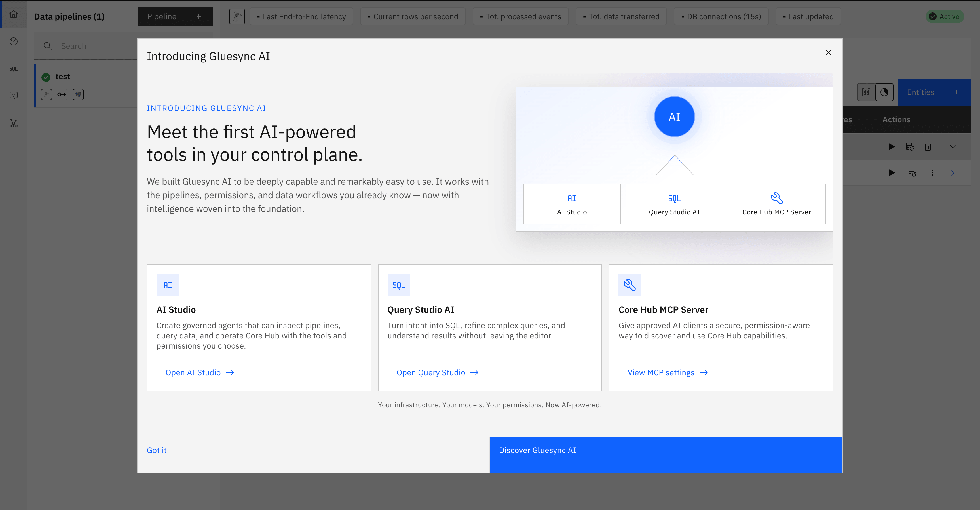
Task: Click target agent icon under test
Action: click(x=78, y=94)
